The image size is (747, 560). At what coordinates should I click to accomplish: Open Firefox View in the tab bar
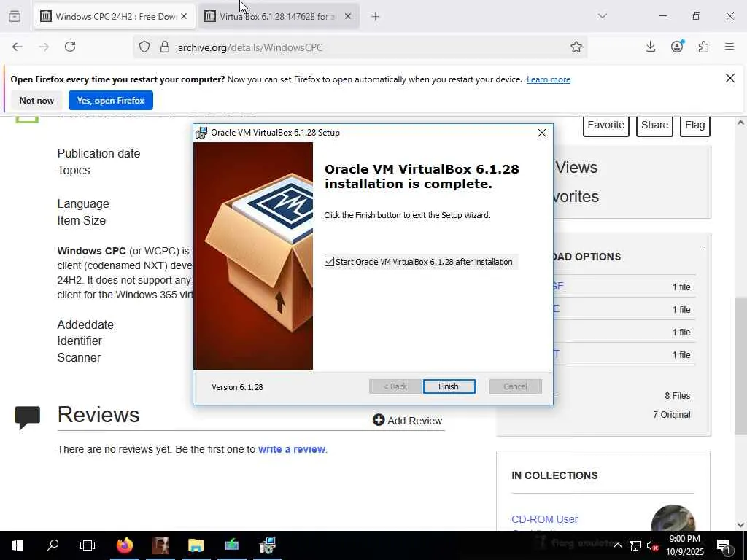point(15,16)
